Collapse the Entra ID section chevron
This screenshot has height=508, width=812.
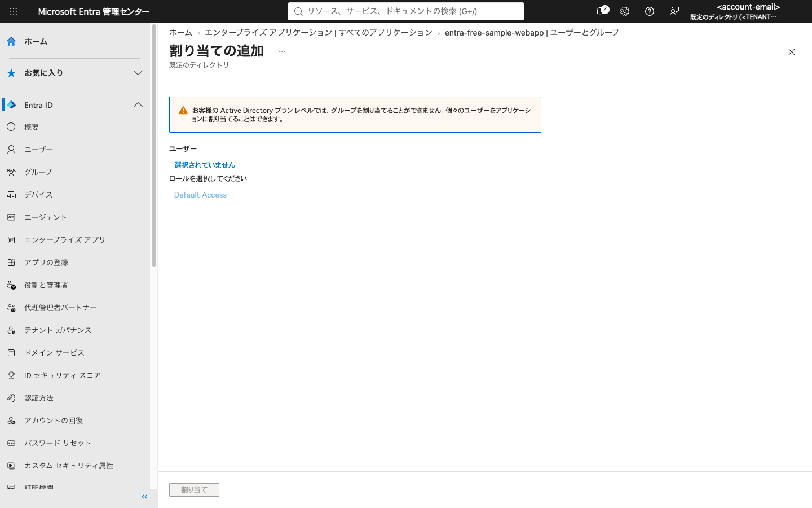(x=138, y=105)
